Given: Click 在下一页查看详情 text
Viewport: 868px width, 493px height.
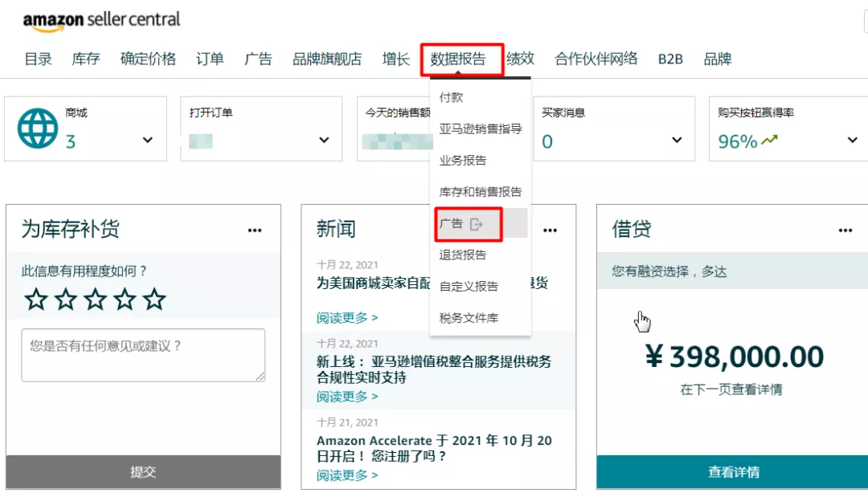Looking at the screenshot, I should coord(731,389).
